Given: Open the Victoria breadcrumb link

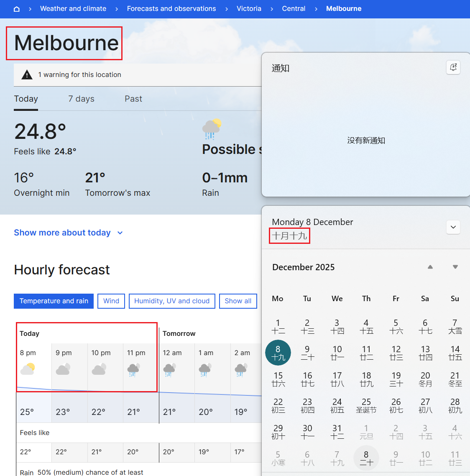Looking at the screenshot, I should point(249,8).
